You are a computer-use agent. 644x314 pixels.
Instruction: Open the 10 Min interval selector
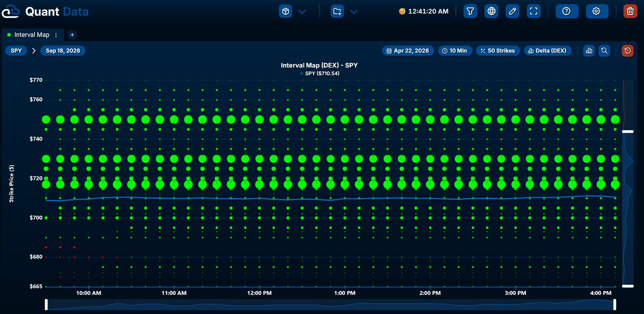click(x=454, y=51)
